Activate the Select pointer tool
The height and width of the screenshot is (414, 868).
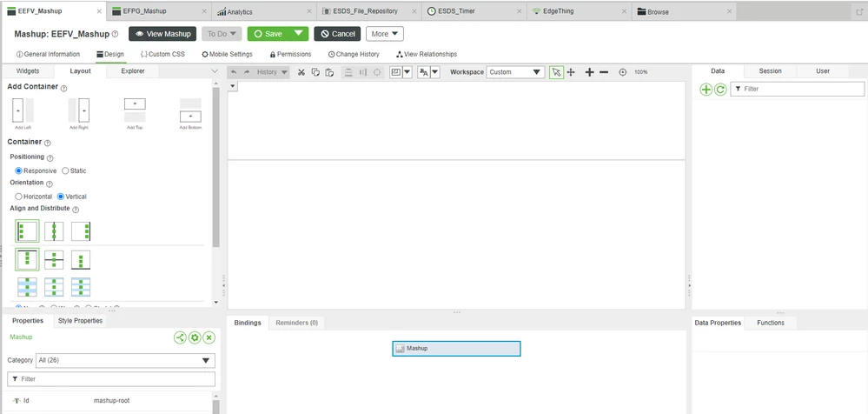coord(556,72)
